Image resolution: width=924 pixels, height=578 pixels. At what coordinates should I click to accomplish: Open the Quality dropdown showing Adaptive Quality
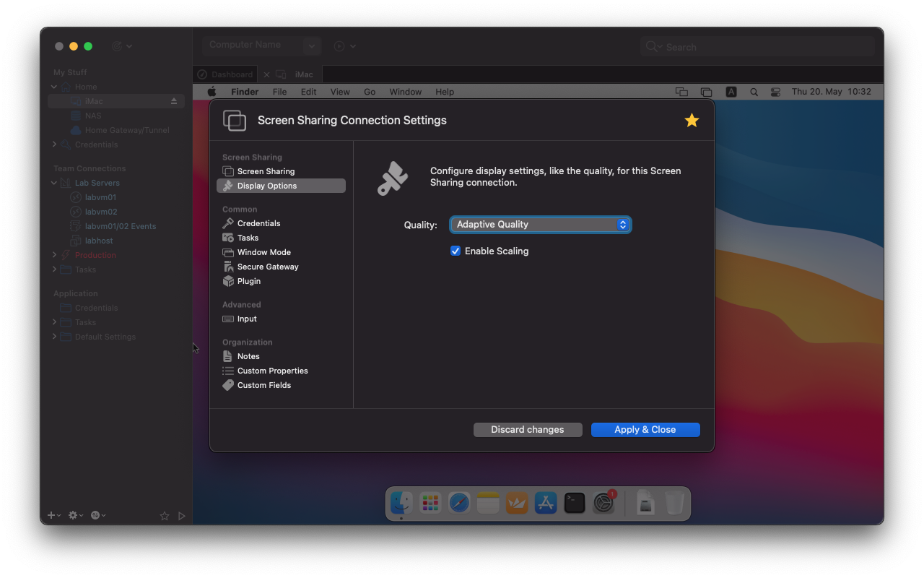click(540, 225)
